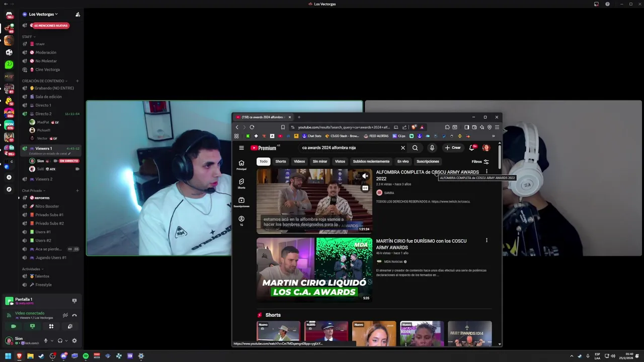The height and width of the screenshot is (362, 644).
Task: Click the YouTube URL address field
Action: pyautogui.click(x=344, y=127)
